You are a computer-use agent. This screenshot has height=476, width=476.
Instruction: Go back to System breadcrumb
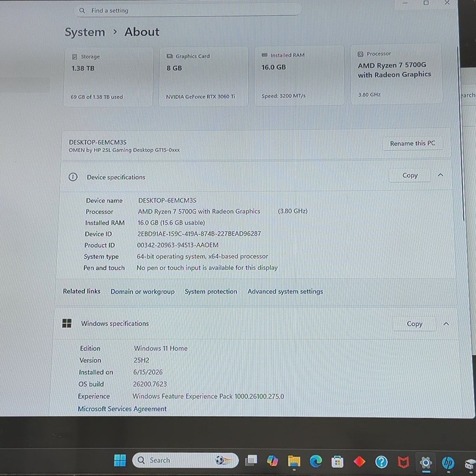click(x=85, y=32)
